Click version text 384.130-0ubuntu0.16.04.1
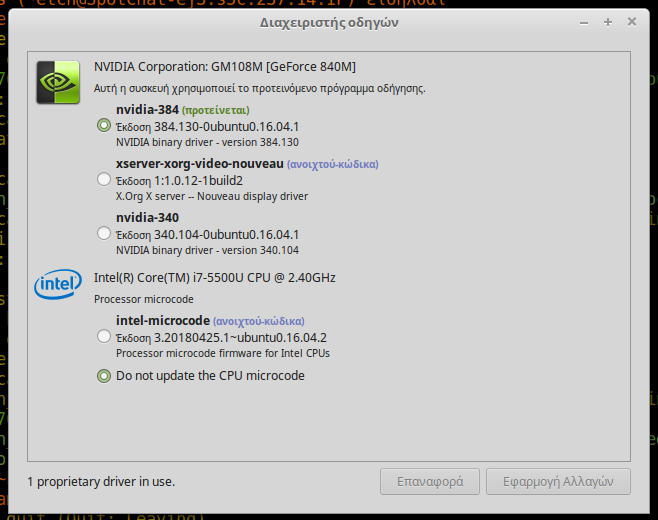This screenshot has height=520, width=658. (227, 127)
